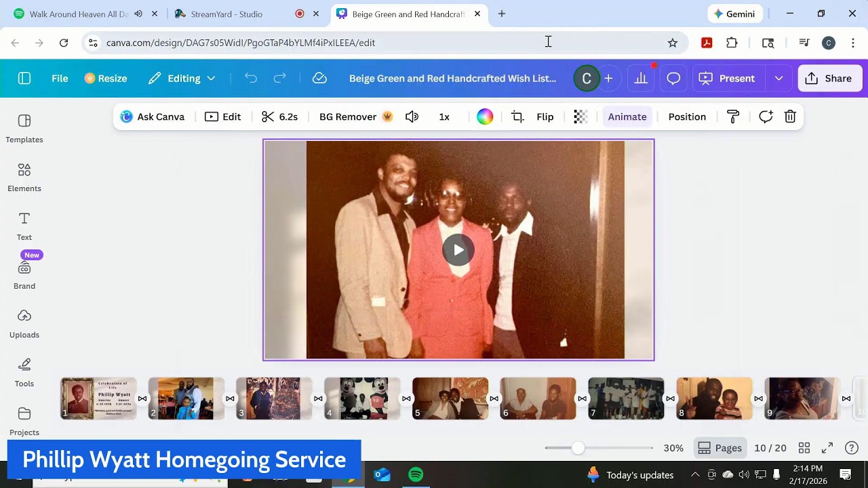Viewport: 868px width, 488px height.
Task: Open the Tools panel
Action: pos(24,373)
